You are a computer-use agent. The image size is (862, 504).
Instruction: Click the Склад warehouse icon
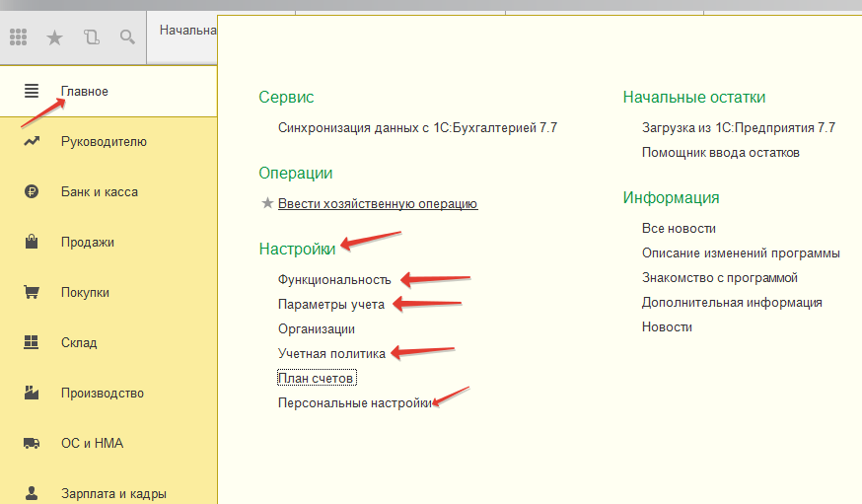click(x=32, y=342)
